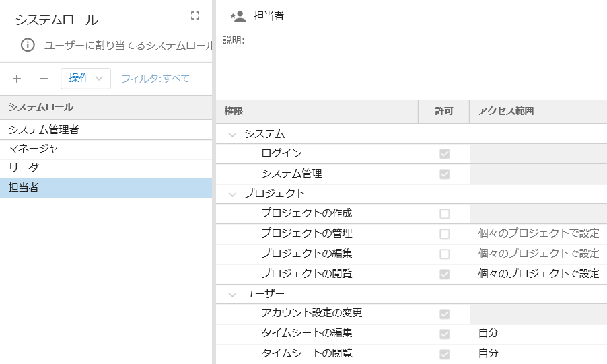Select the システム管理者 role
This screenshot has width=607, height=364.
pyautogui.click(x=44, y=129)
